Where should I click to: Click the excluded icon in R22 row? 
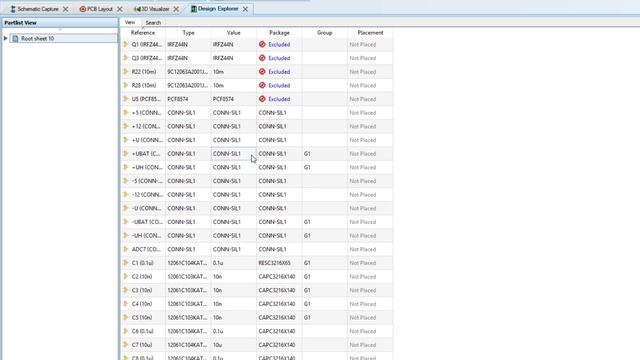pos(262,71)
